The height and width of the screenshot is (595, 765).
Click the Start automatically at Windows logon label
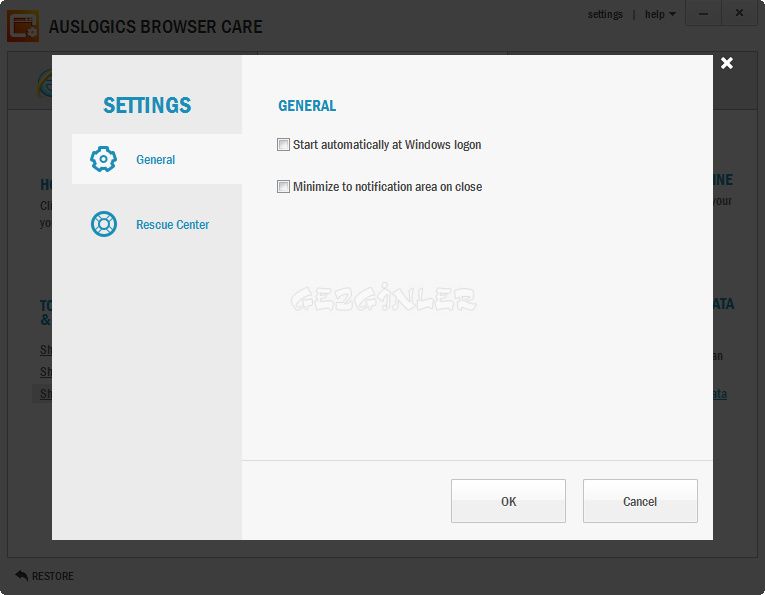(387, 145)
